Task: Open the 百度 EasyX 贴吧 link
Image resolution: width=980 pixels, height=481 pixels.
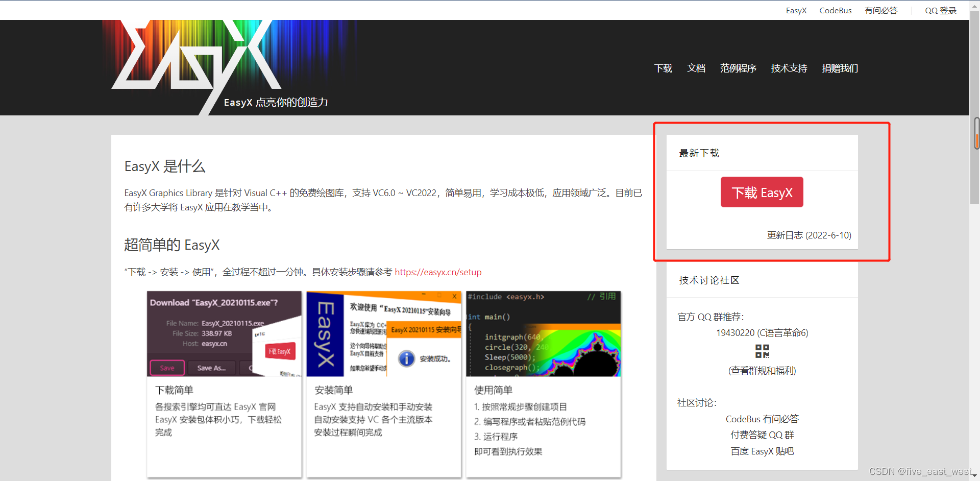Action: click(762, 451)
